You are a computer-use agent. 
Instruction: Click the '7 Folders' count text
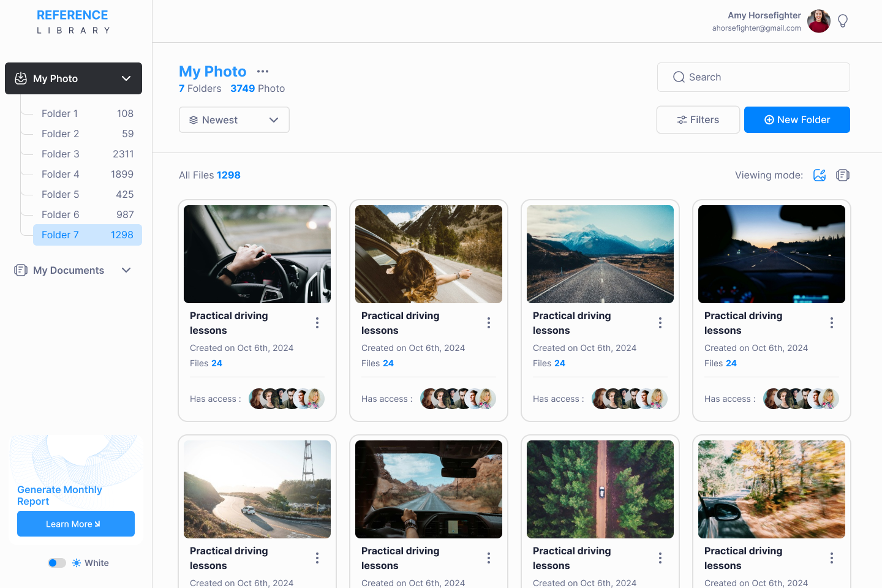200,88
